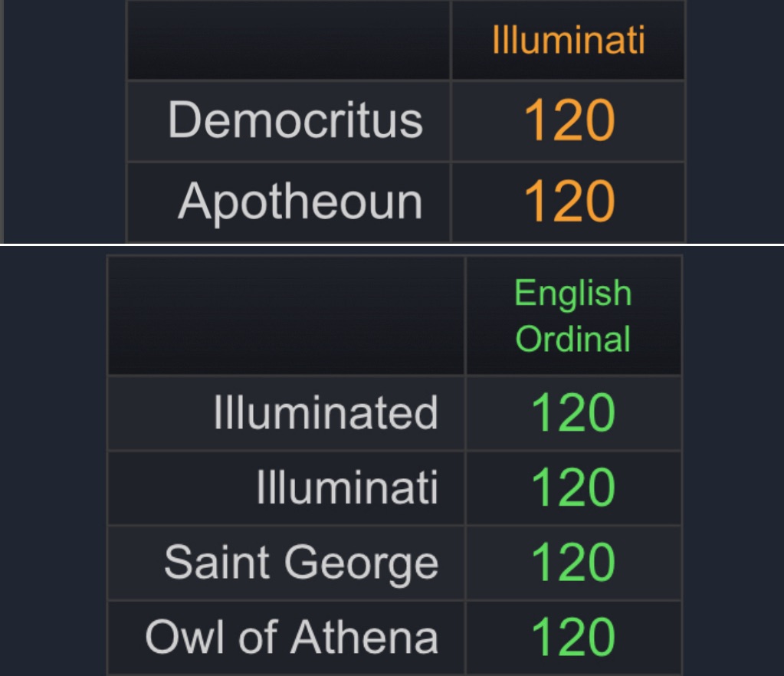
Task: Click the dark background right of the Illuminati table
Action: tap(733, 121)
